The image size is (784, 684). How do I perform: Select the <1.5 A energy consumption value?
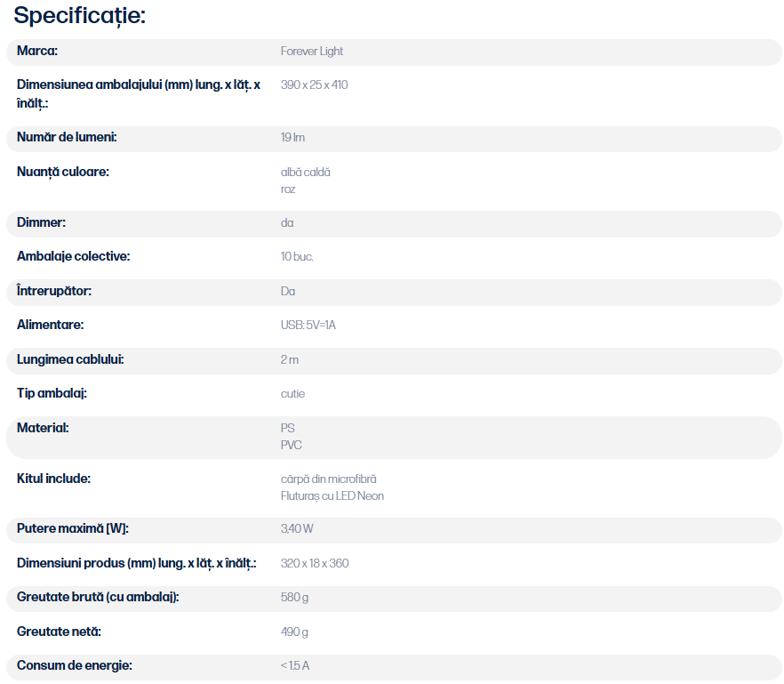(295, 666)
